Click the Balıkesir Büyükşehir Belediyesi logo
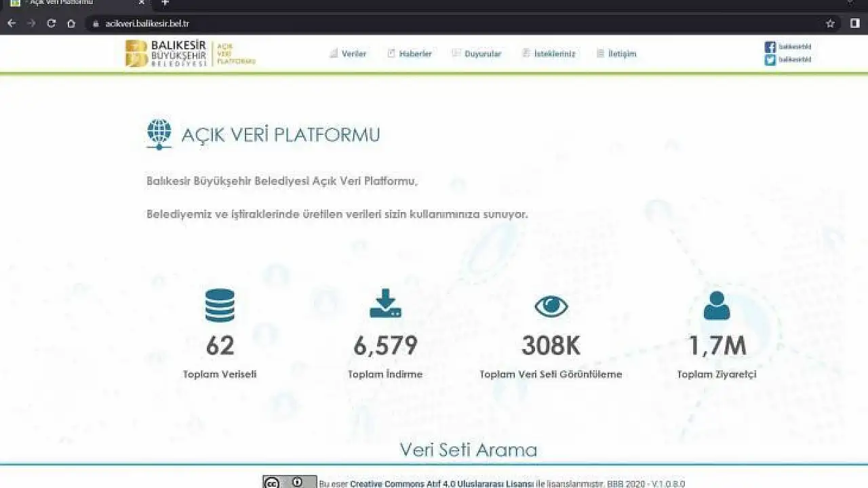This screenshot has width=868, height=488. [190, 54]
